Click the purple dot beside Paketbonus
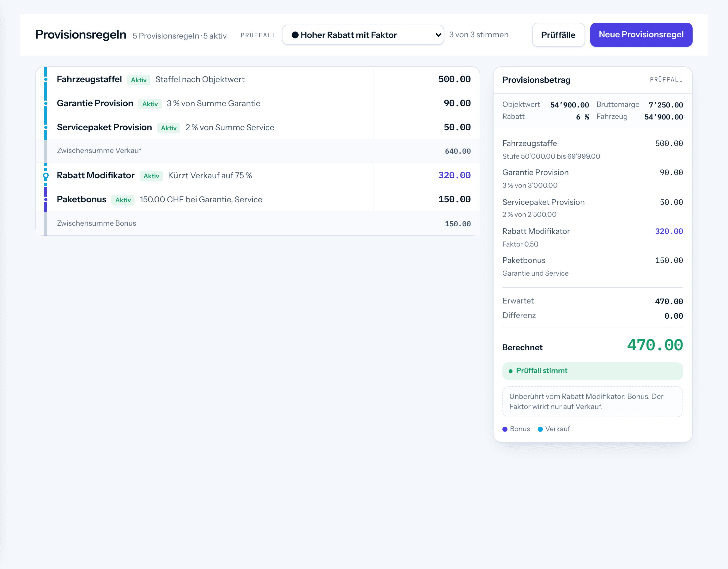This screenshot has height=569, width=728. click(x=46, y=199)
